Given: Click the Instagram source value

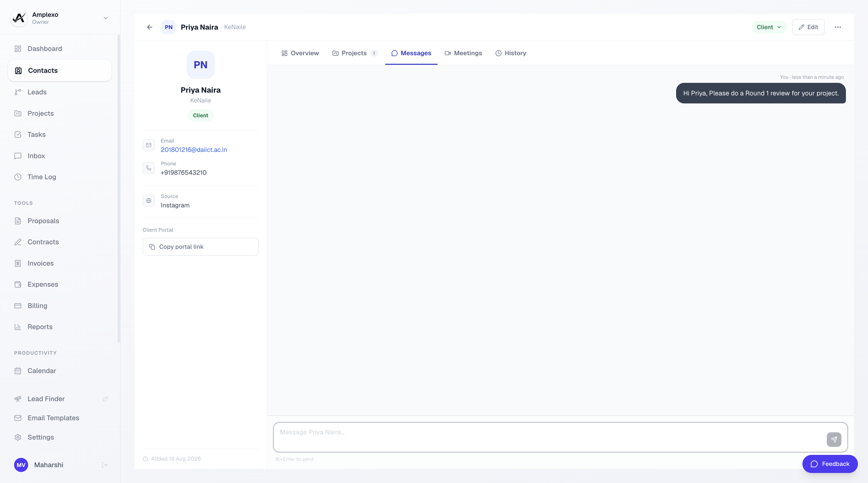Looking at the screenshot, I should (175, 205).
